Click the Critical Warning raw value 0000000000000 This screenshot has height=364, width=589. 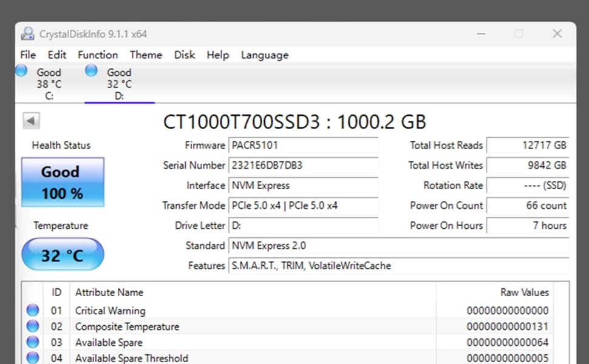click(508, 311)
